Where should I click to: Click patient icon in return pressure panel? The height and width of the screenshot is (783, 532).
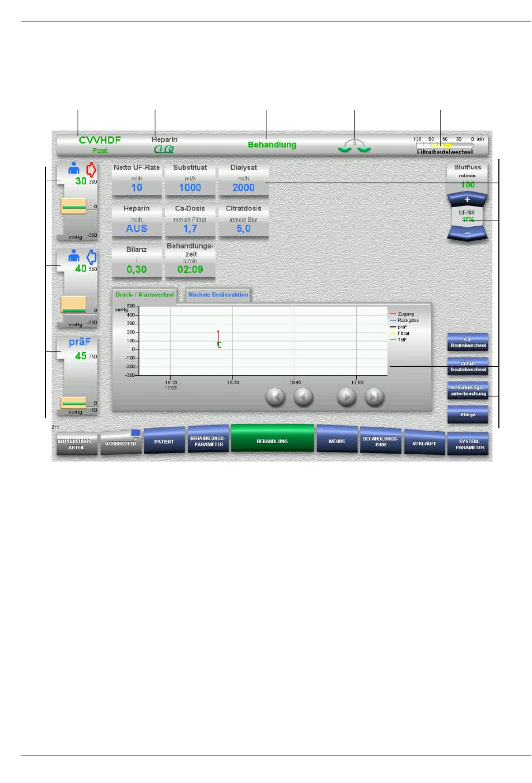[74, 255]
